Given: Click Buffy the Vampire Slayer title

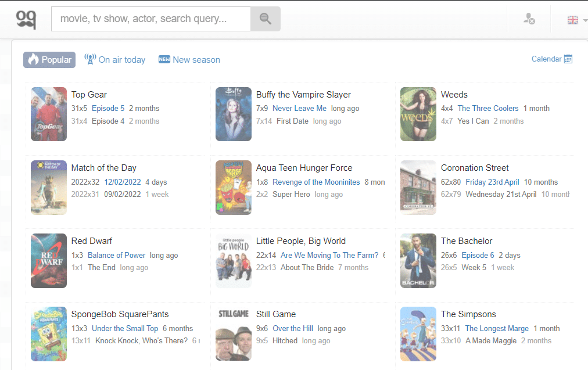Looking at the screenshot, I should 303,95.
